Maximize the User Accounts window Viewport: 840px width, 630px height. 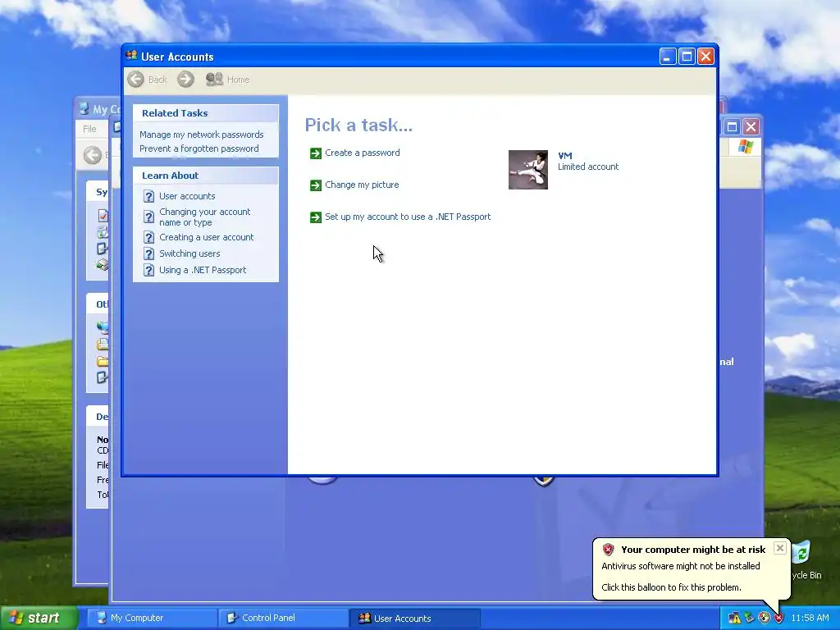(x=687, y=57)
